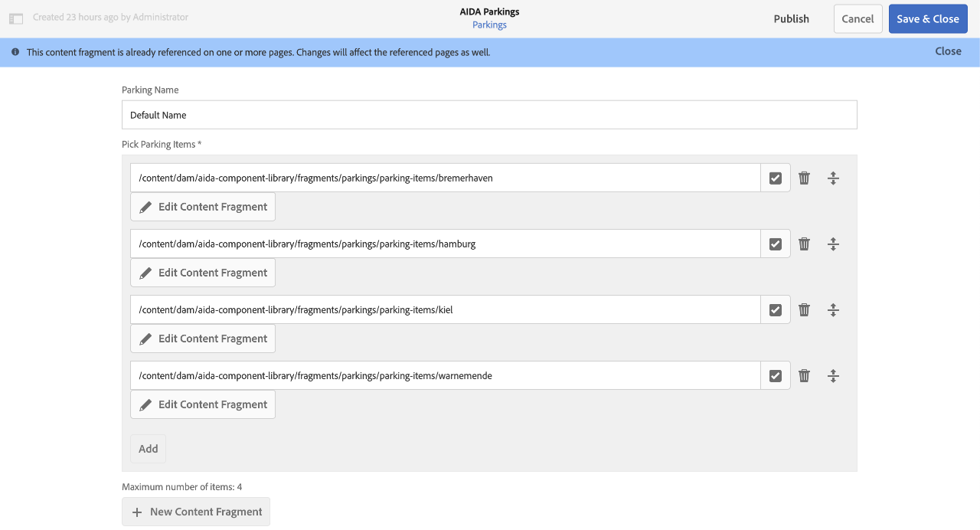Open path picker for hamburg item
The image size is (980, 530).
pos(776,244)
